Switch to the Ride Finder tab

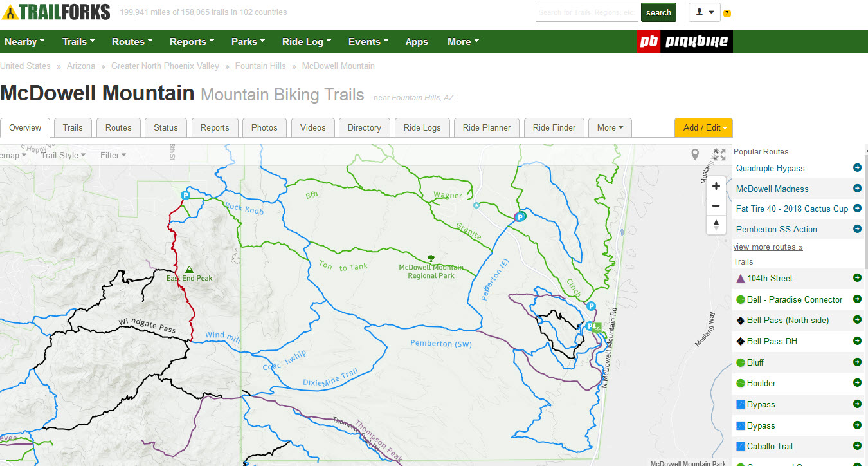[x=554, y=127]
